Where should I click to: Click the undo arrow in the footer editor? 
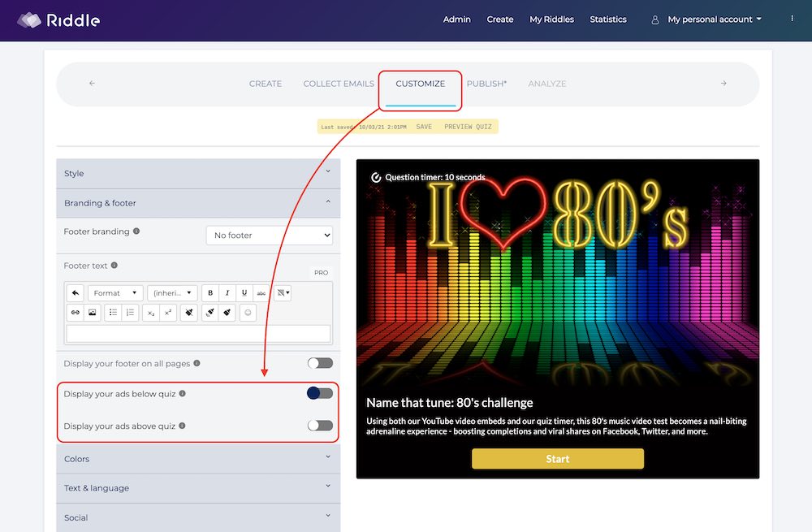click(75, 293)
